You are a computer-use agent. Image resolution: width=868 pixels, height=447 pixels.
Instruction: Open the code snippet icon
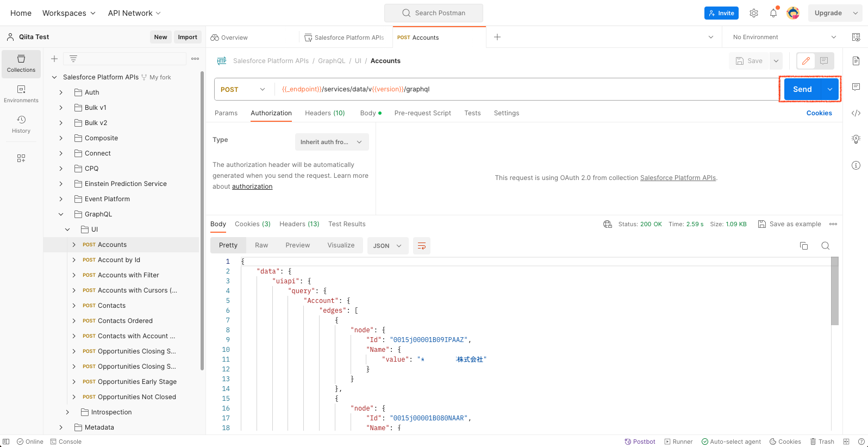click(856, 113)
